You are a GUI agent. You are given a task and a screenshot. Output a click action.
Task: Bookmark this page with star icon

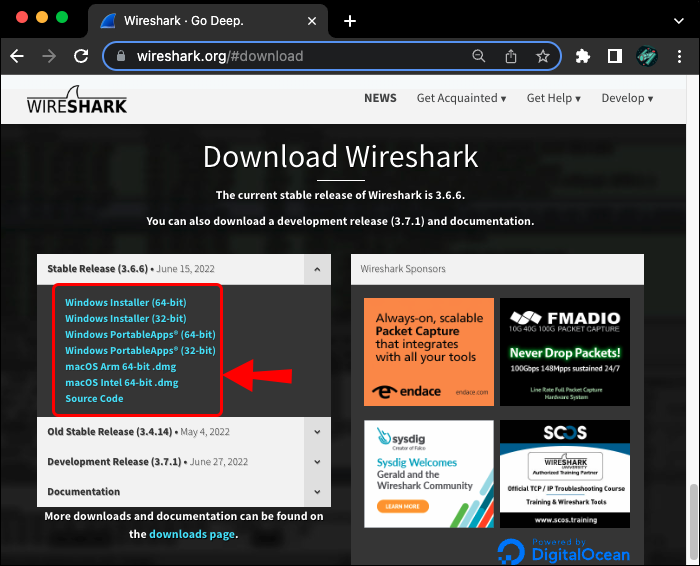tap(543, 56)
